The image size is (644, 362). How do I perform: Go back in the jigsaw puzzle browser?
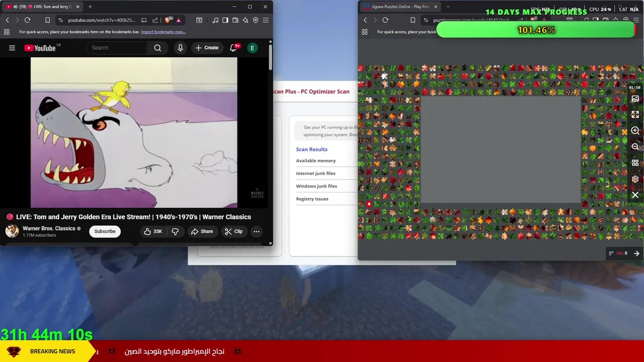coord(365,20)
